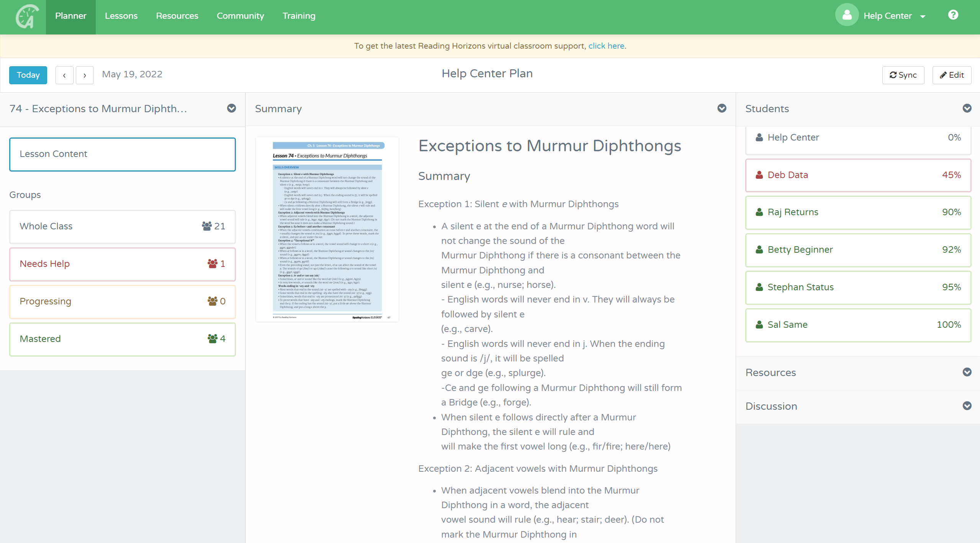Click Deb Data's person icon

(x=759, y=175)
